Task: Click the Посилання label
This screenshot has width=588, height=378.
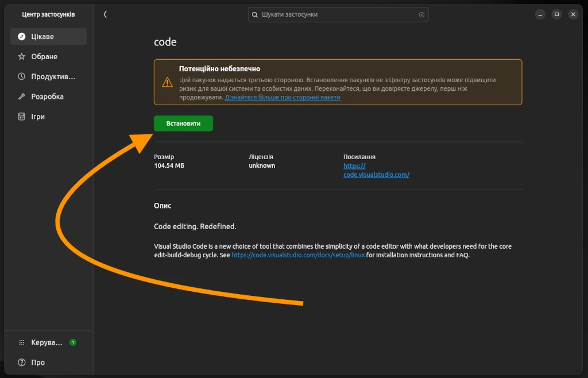Action: tap(359, 157)
